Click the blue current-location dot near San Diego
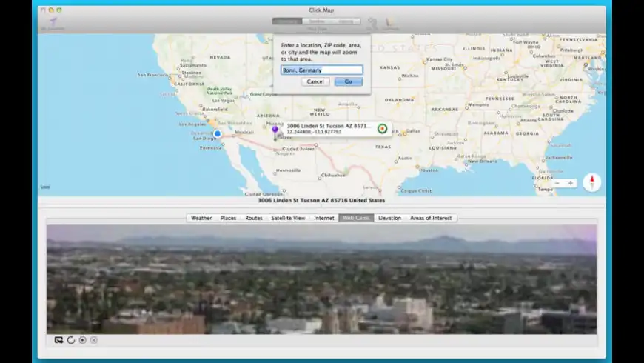 218,133
